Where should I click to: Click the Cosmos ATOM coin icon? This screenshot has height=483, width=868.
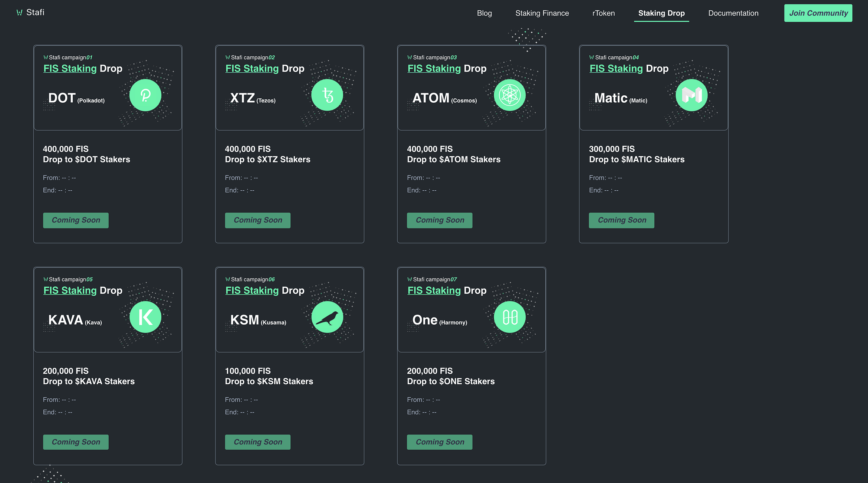coord(510,95)
